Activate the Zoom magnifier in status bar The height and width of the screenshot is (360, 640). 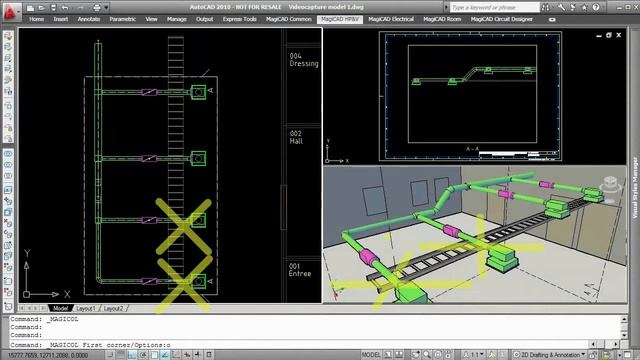427,355
